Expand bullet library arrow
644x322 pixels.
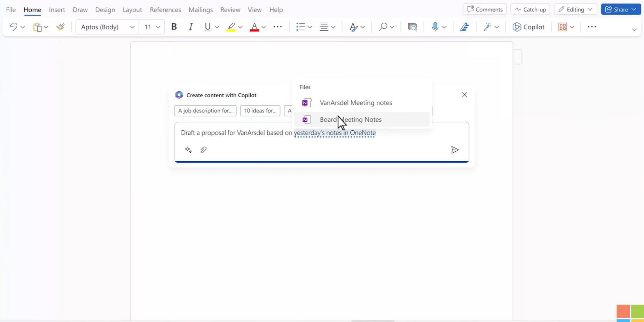pyautogui.click(x=310, y=27)
